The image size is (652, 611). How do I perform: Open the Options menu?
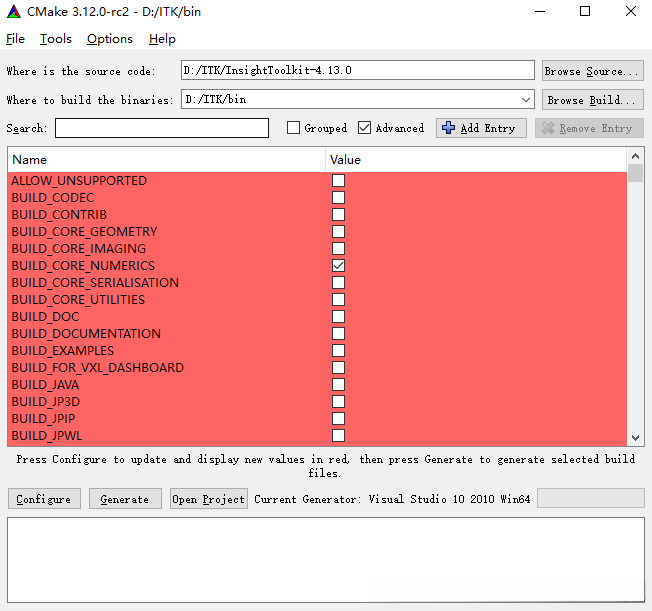tap(110, 39)
